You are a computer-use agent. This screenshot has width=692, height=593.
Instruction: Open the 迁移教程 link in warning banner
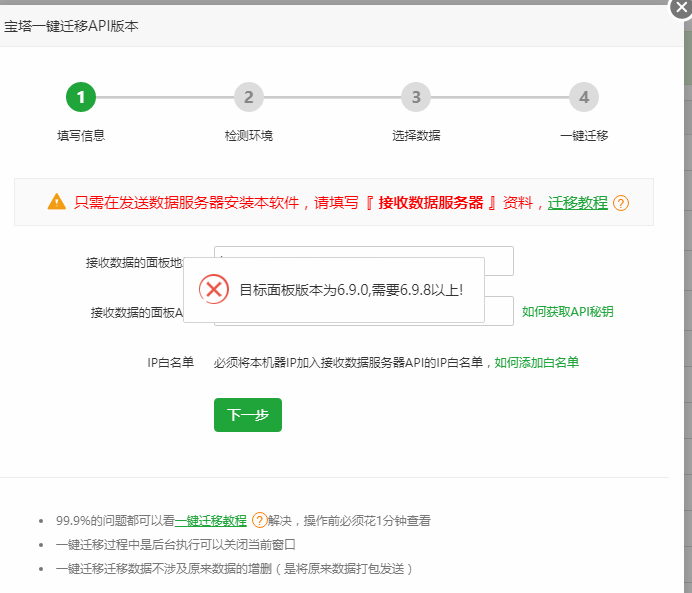578,203
